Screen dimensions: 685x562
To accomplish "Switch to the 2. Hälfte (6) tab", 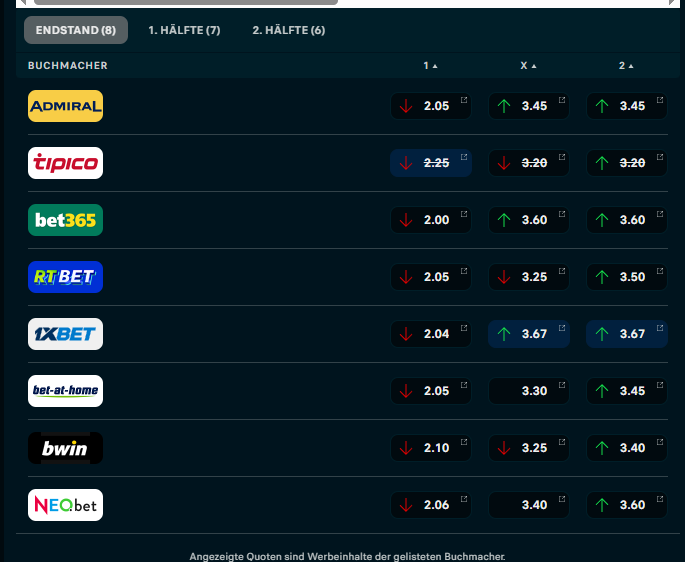I will point(288,30).
